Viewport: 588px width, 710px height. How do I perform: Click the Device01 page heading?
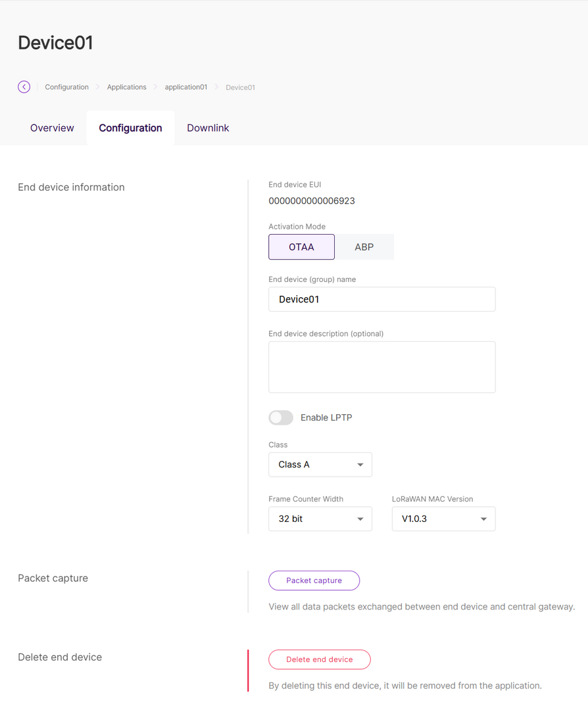[55, 43]
